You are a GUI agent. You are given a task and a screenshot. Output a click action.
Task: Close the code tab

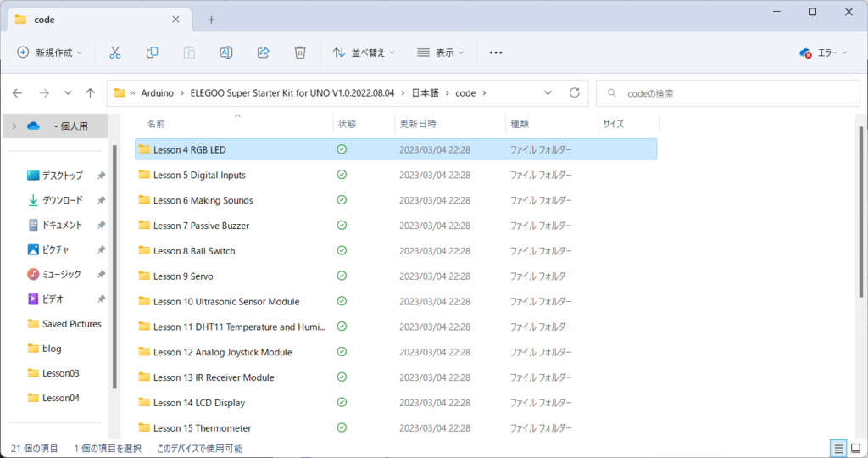pos(175,20)
